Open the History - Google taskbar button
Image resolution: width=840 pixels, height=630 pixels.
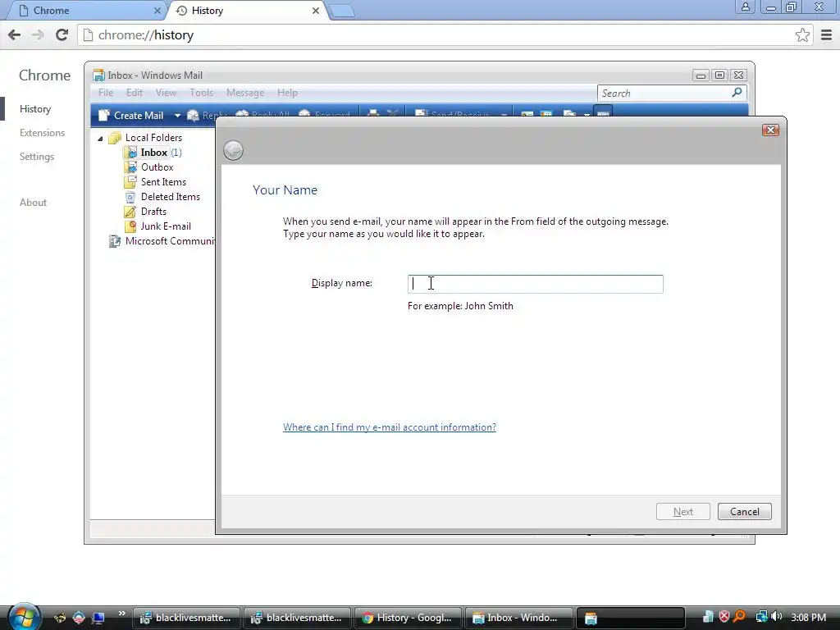click(408, 618)
